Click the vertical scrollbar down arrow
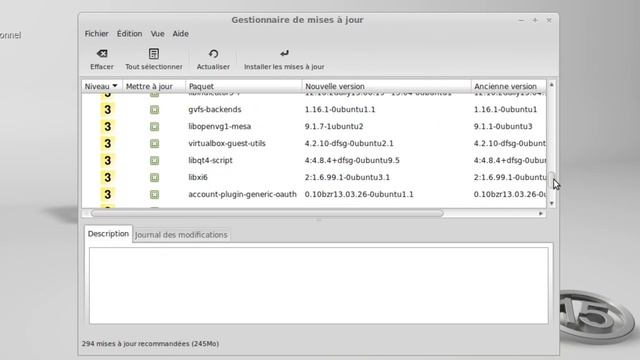The width and height of the screenshot is (640, 360). tap(551, 203)
